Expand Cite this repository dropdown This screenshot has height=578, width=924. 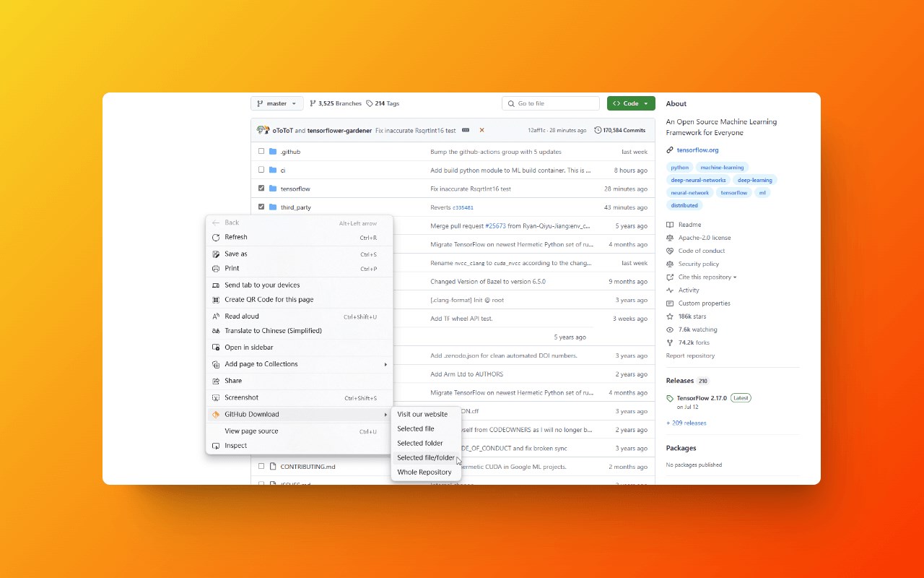coord(707,277)
